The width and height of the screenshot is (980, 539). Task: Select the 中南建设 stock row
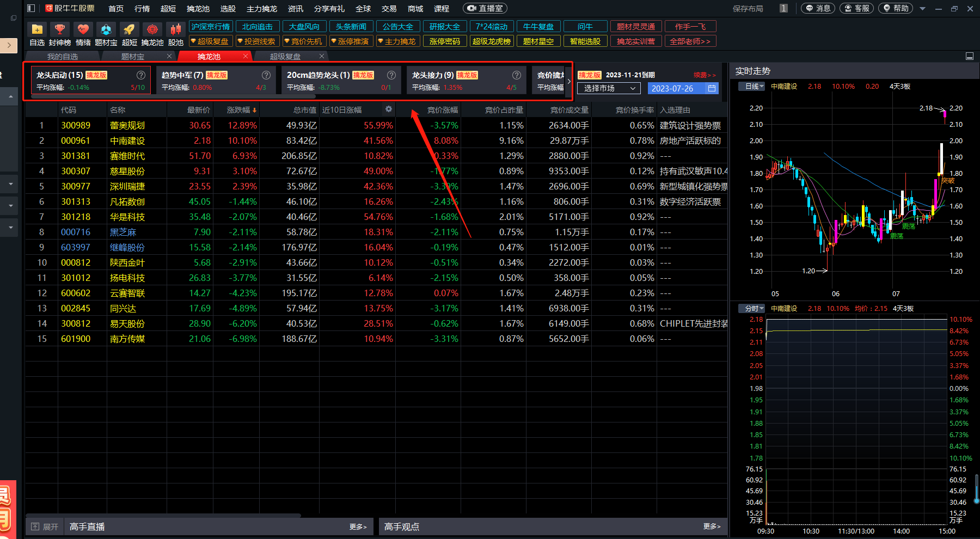coord(127,140)
